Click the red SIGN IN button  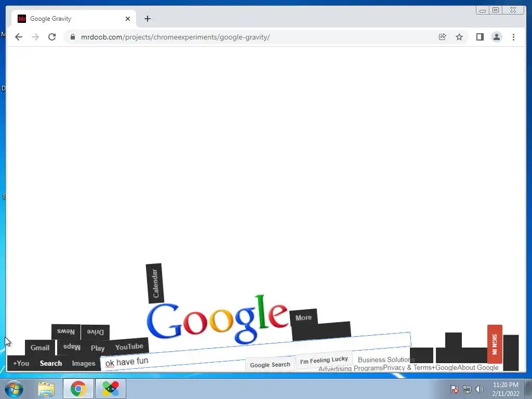pos(495,344)
